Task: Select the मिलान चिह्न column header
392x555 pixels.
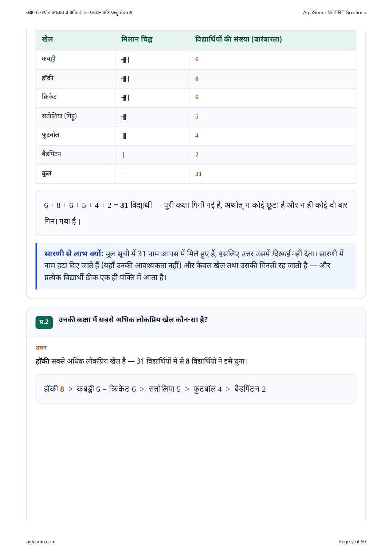Action: pos(137,39)
